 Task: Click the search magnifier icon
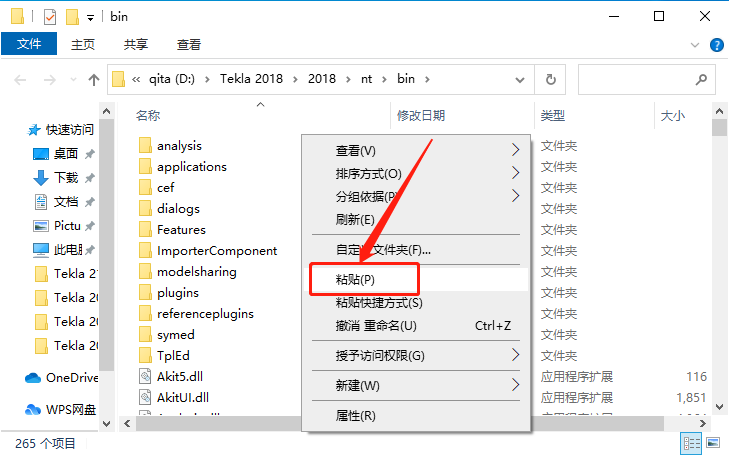[x=701, y=80]
